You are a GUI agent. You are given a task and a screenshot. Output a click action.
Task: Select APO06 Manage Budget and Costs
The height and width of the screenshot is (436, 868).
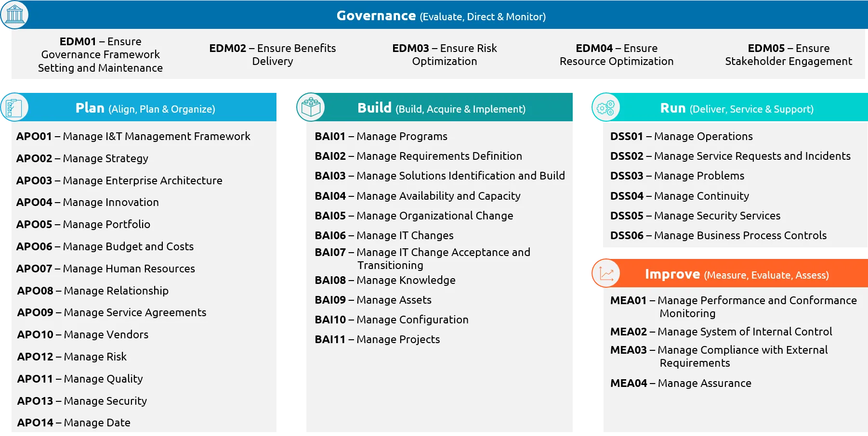click(105, 246)
